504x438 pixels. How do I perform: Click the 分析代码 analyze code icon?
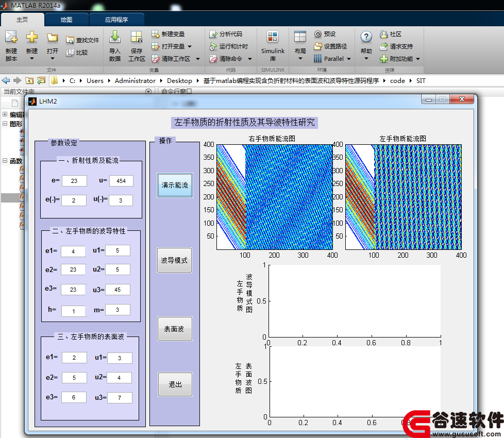(213, 34)
